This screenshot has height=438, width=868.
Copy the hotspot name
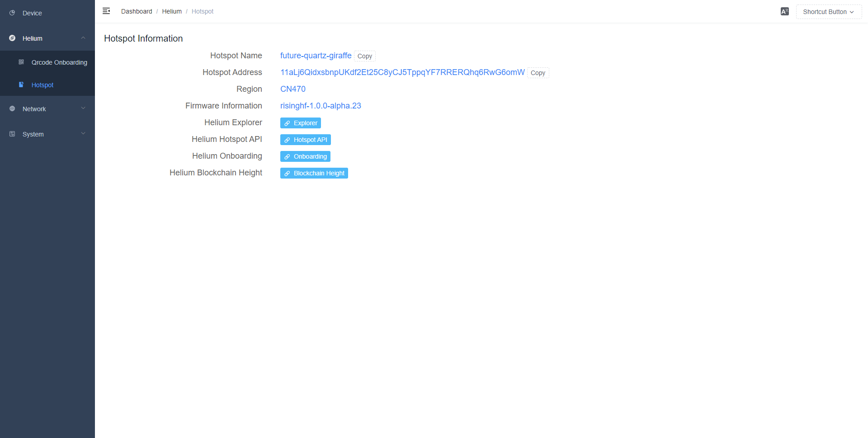pyautogui.click(x=364, y=56)
